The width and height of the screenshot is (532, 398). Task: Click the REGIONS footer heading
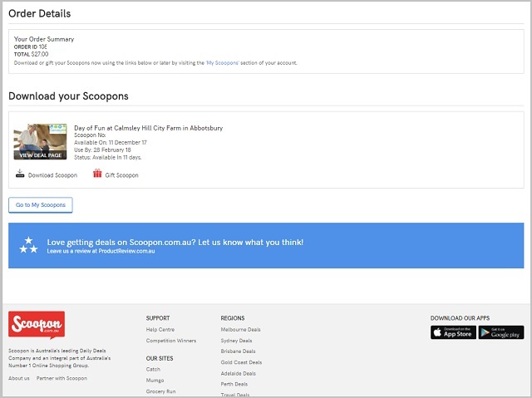point(233,318)
